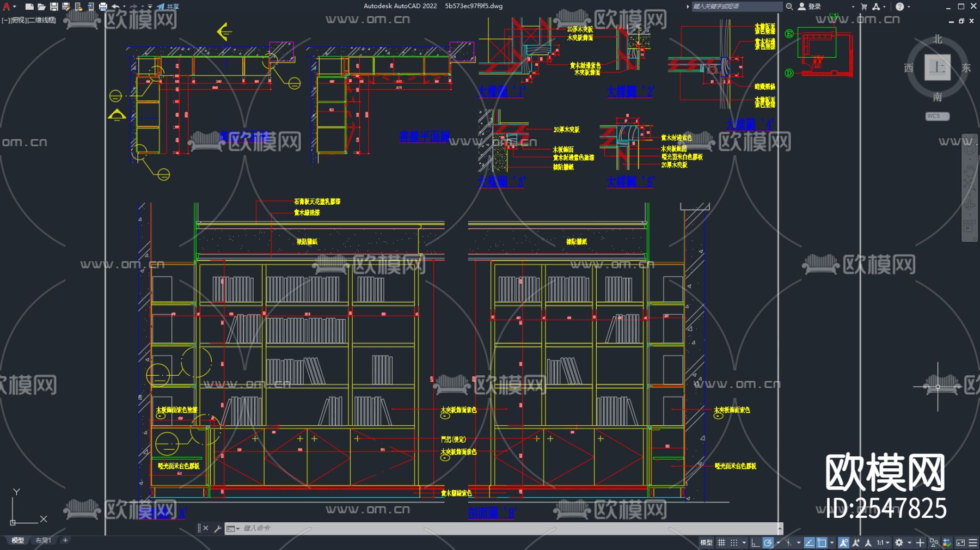
Task: Select the 模型 model tab
Action: 18,540
